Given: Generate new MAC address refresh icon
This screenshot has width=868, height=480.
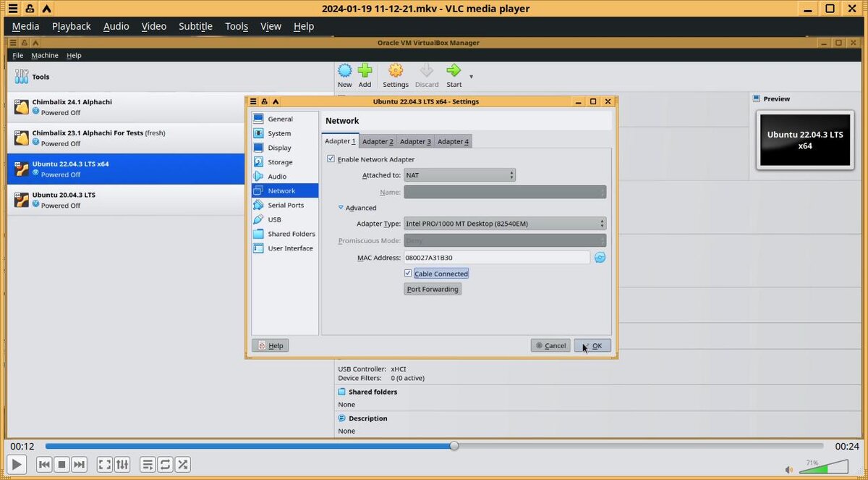Looking at the screenshot, I should (600, 258).
